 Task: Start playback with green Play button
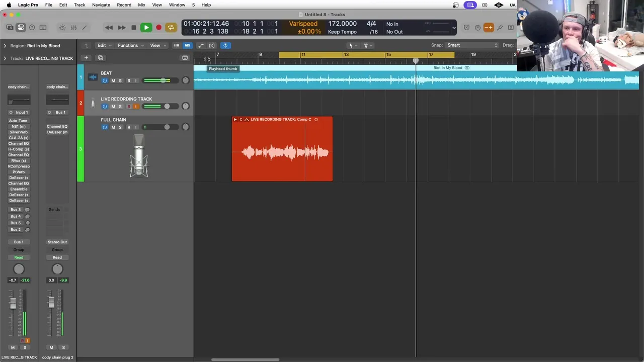pyautogui.click(x=146, y=28)
